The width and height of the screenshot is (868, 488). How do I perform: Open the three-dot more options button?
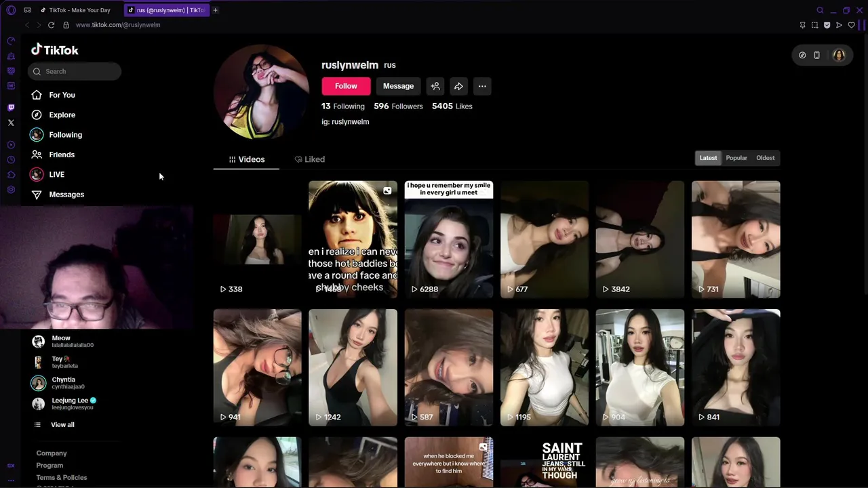tap(482, 86)
